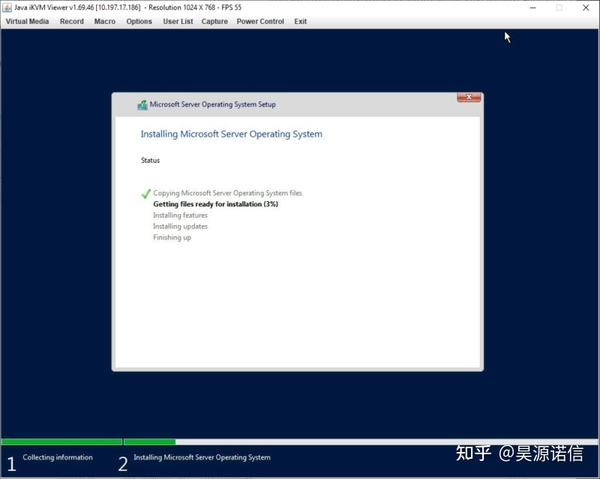600x479 pixels.
Task: Click the 'Finishing up' status line
Action: click(172, 238)
